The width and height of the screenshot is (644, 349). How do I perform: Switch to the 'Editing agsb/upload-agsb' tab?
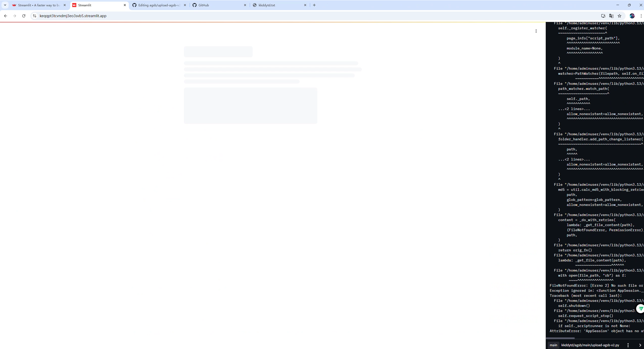(x=159, y=5)
